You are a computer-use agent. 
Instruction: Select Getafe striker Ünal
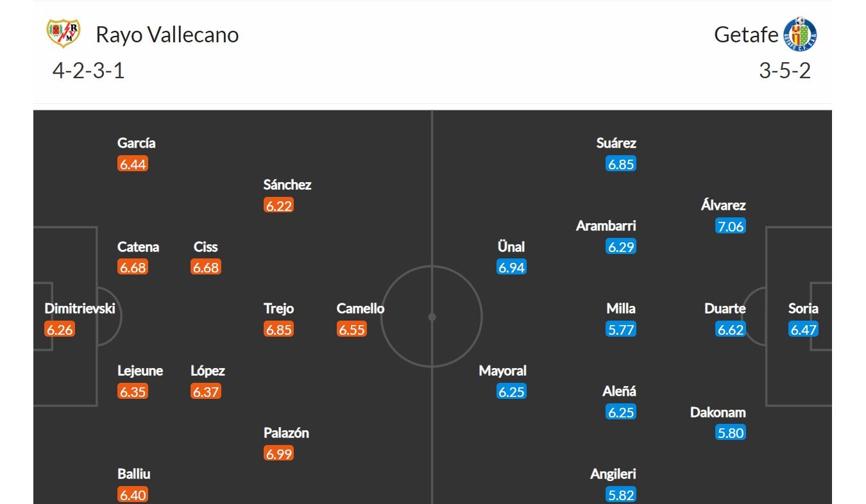click(511, 247)
